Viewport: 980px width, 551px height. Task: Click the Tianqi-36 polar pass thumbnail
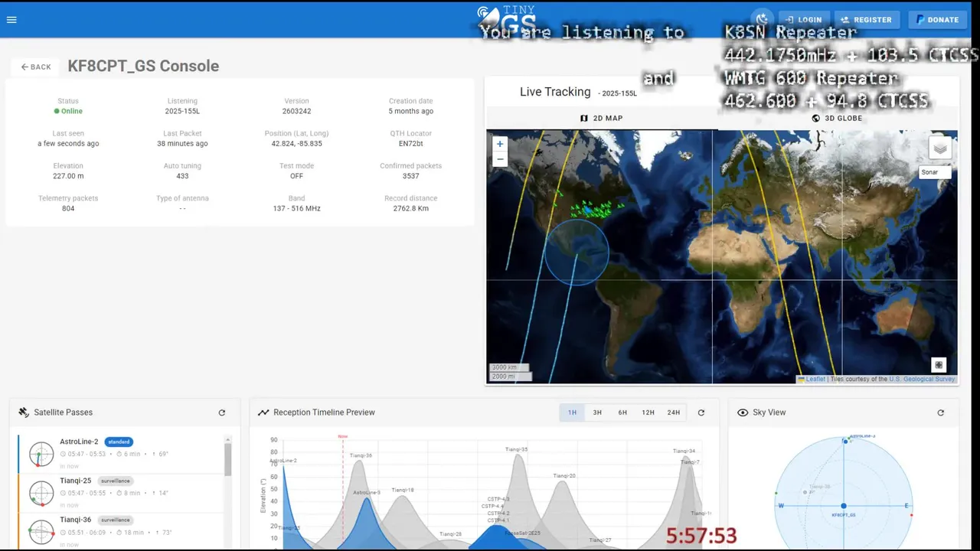(41, 532)
